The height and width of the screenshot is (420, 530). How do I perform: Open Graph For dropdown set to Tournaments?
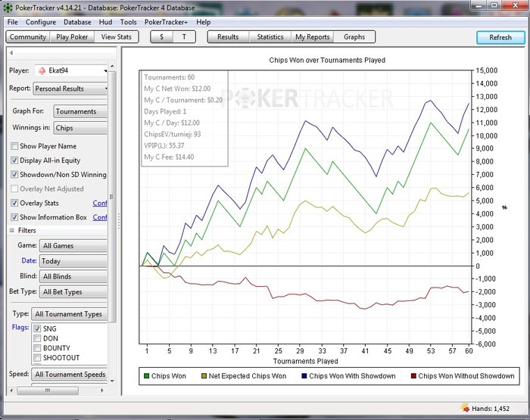(x=80, y=111)
